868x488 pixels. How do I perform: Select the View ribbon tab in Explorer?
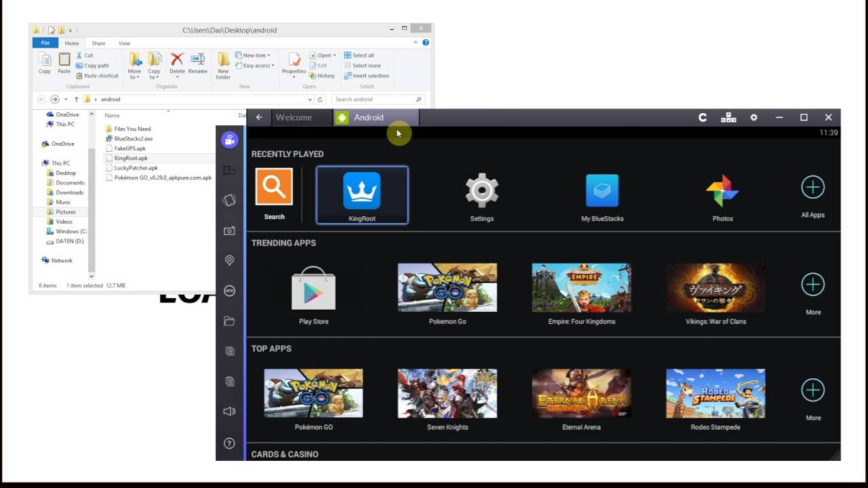[x=124, y=43]
